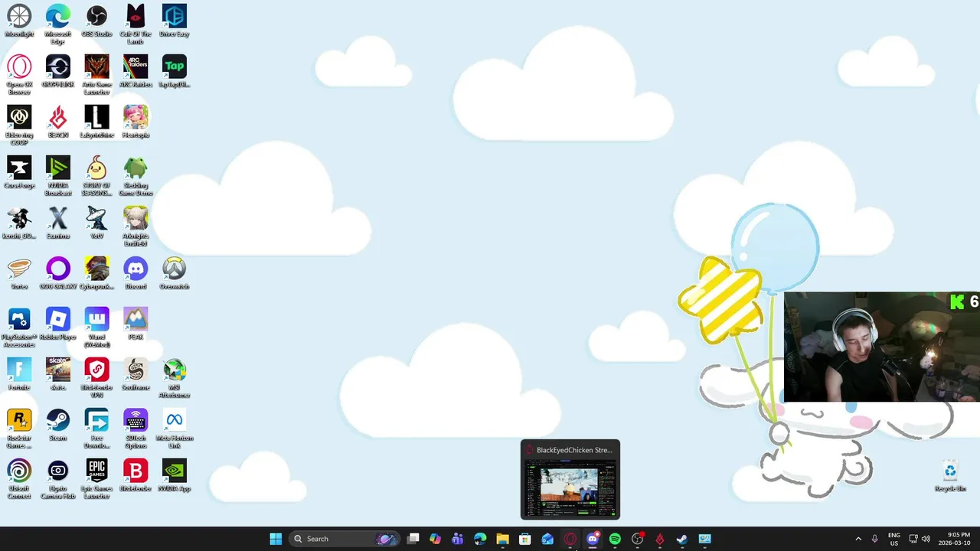Expand the hidden system tray icons

[x=858, y=539]
